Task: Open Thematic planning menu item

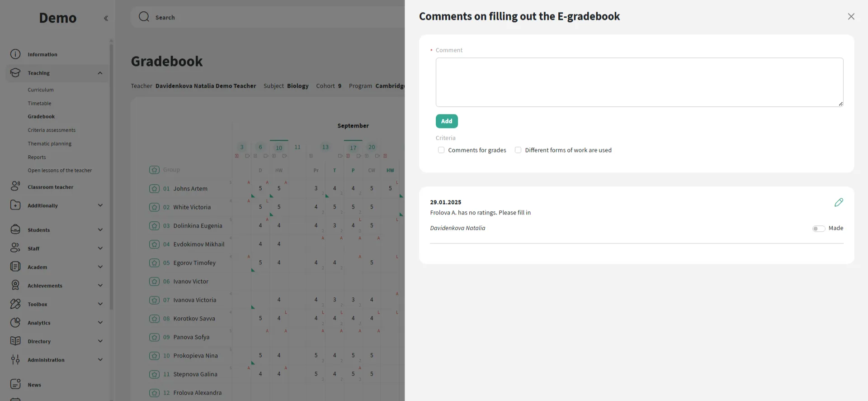Action: (49, 144)
